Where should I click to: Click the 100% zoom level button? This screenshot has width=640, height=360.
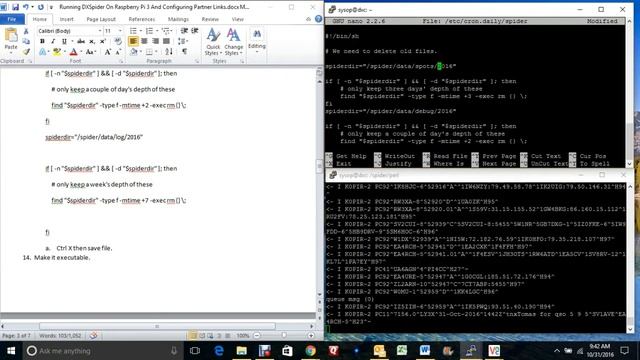click(243, 336)
